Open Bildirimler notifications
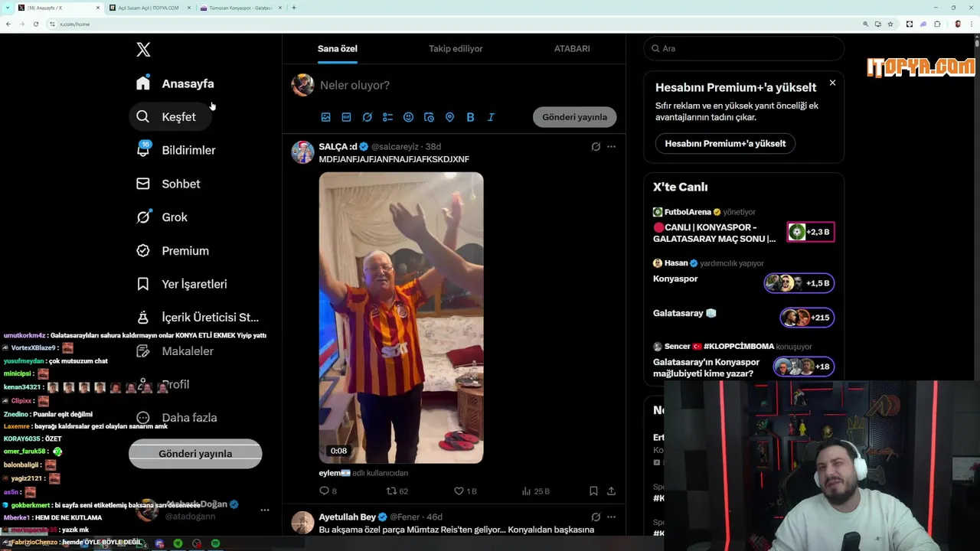 click(176, 150)
